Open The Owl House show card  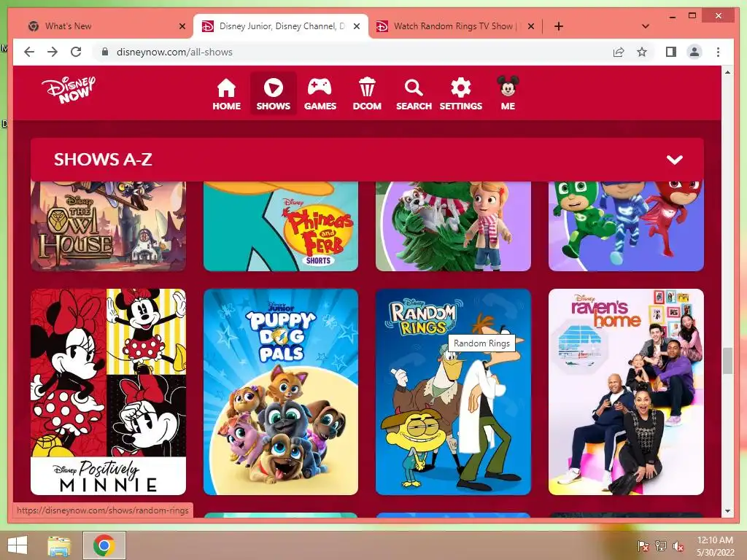click(x=108, y=226)
